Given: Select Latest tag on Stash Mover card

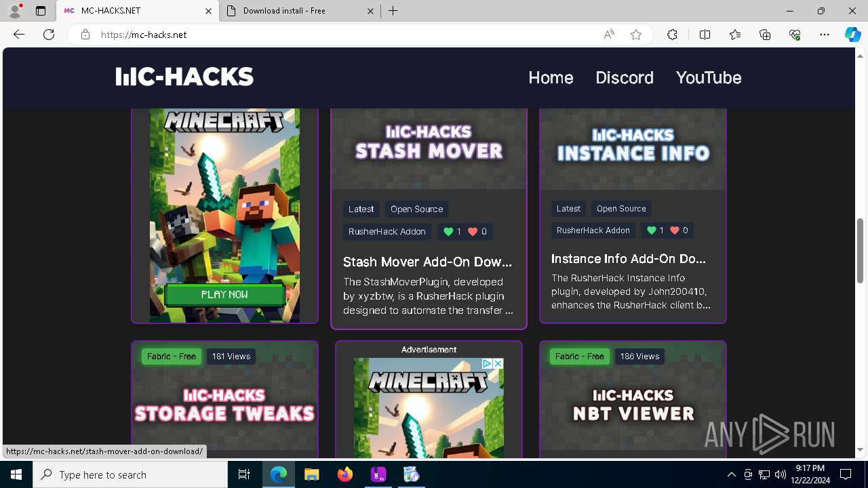Looking at the screenshot, I should pyautogui.click(x=361, y=209).
